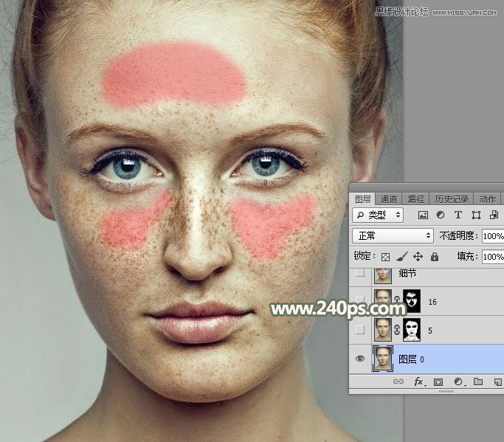This screenshot has width=504, height=442.
Task: Hide layer 图层 0 with eye icon
Action: coord(360,359)
